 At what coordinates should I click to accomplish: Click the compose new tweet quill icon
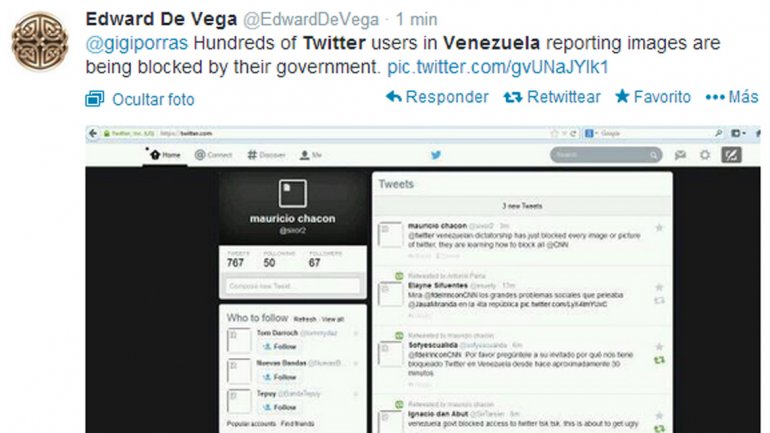[x=731, y=155]
